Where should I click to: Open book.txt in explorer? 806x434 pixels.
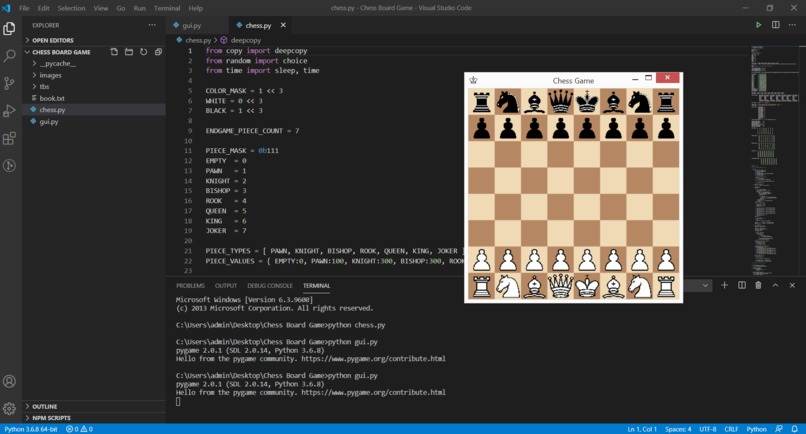point(94,98)
